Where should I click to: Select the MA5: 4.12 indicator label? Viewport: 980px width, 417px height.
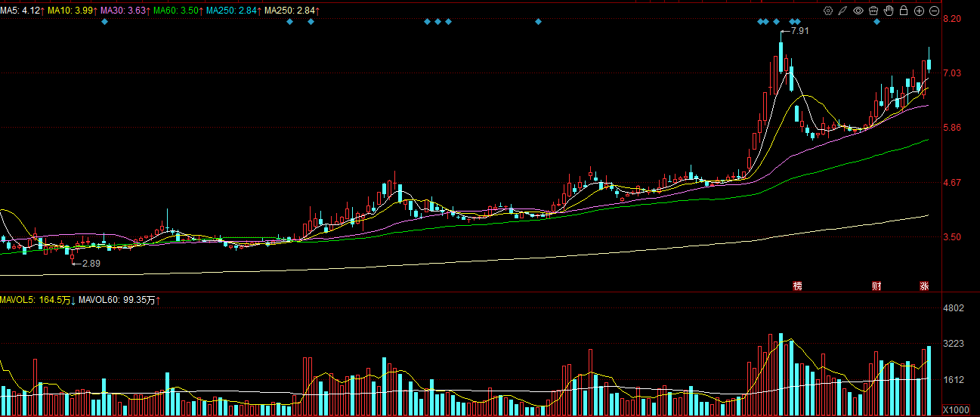point(22,11)
